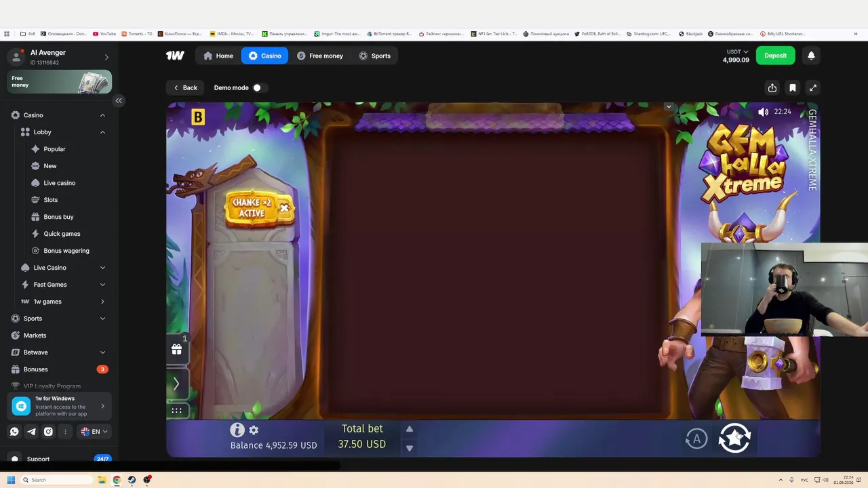Open File Explorer from taskbar
Image resolution: width=868 pixels, height=488 pixels.
102,480
